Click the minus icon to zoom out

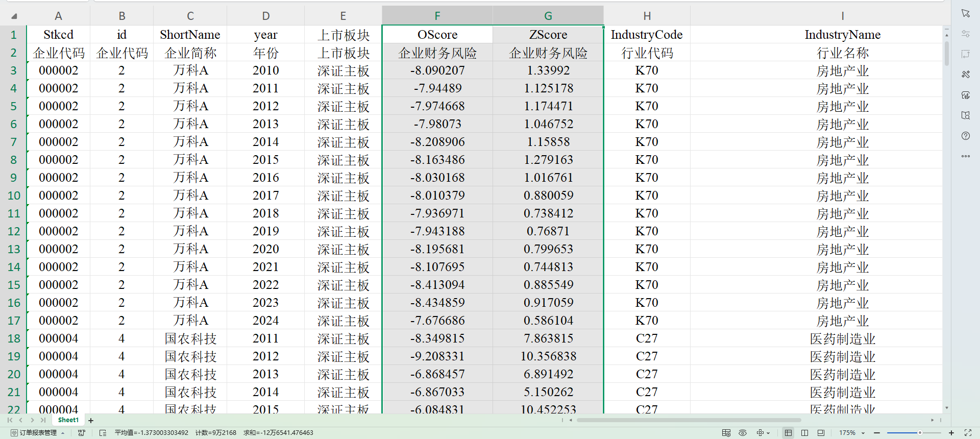tap(877, 433)
